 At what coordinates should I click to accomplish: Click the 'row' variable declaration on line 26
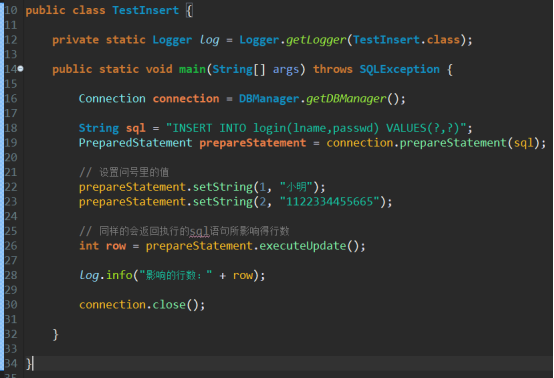(116, 246)
